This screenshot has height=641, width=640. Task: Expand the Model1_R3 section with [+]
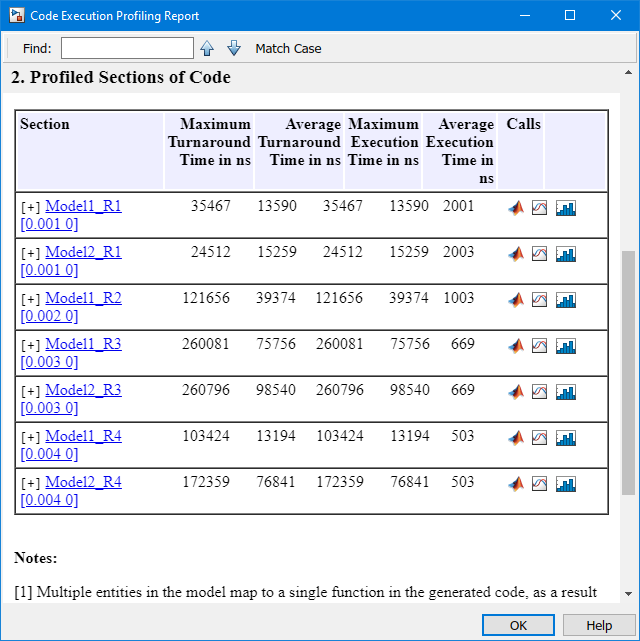click(31, 345)
